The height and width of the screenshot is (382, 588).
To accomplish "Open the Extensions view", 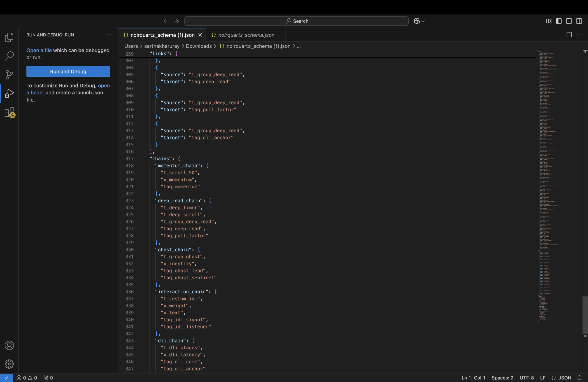I will (x=9, y=112).
